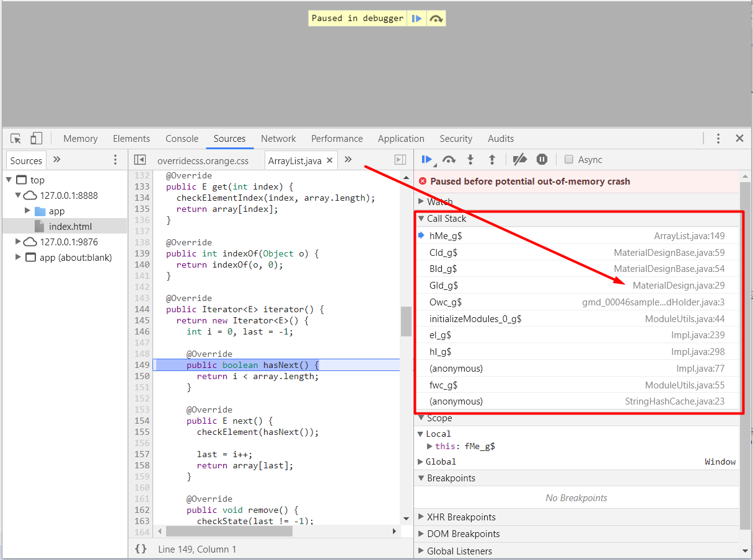
Task: Expand the app (about:blank) frame node
Action: (18, 258)
